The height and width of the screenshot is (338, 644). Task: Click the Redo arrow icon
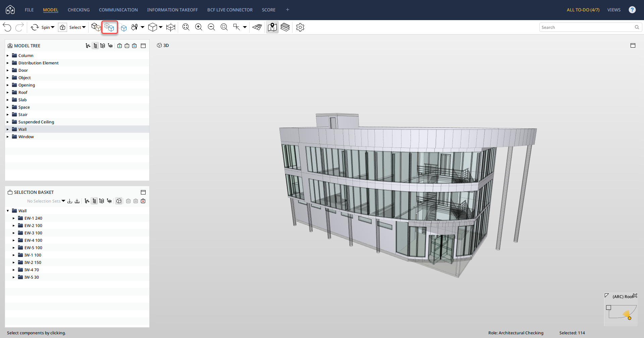[20, 27]
